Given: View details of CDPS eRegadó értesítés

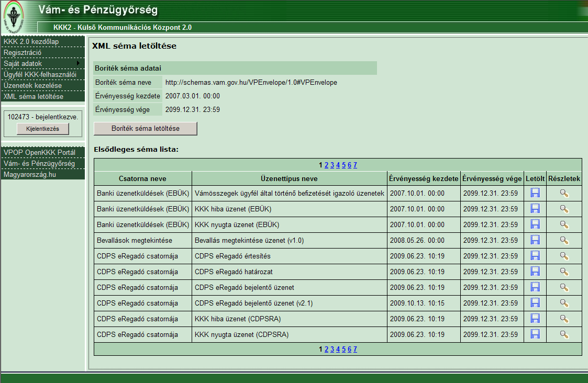Looking at the screenshot, I should coord(564,256).
